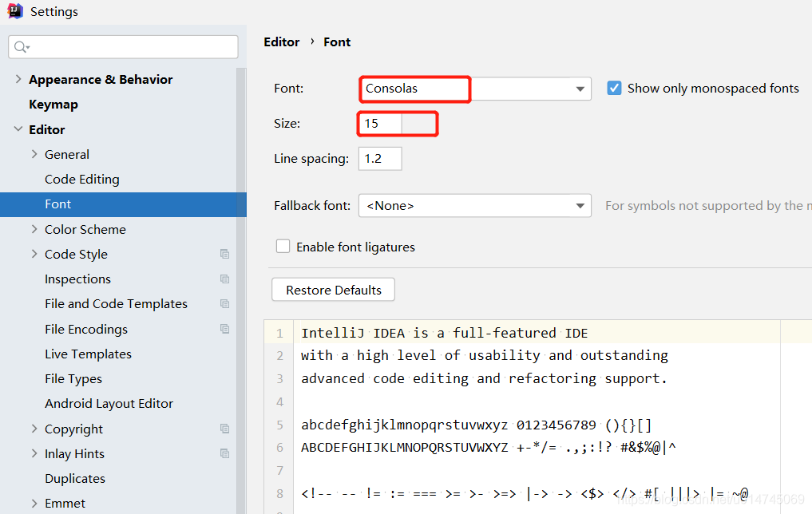Open the Font dropdown list
The image size is (812, 514).
click(x=580, y=89)
